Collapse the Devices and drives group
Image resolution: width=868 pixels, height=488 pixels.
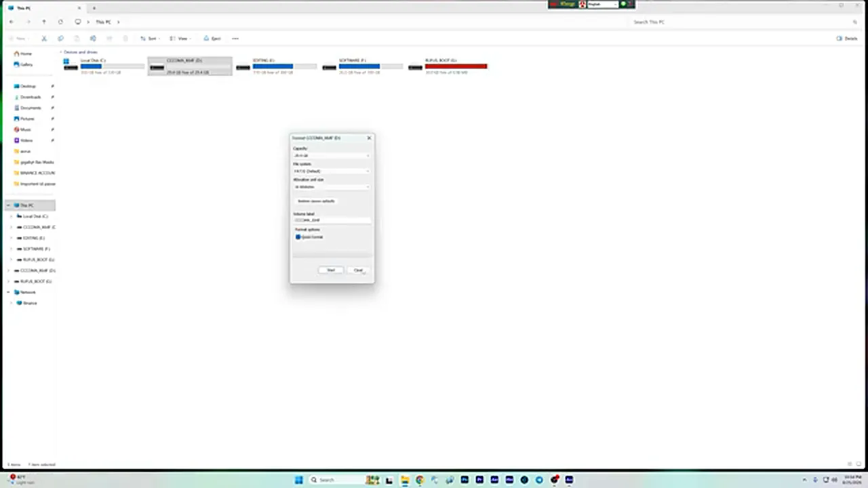coord(61,52)
